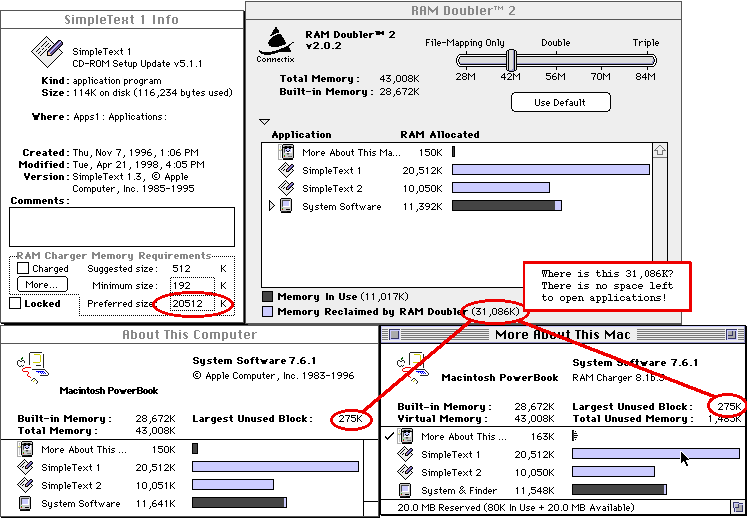This screenshot has width=747, height=518.
Task: Click the resize corner of More About This Mac
Action: point(737,507)
